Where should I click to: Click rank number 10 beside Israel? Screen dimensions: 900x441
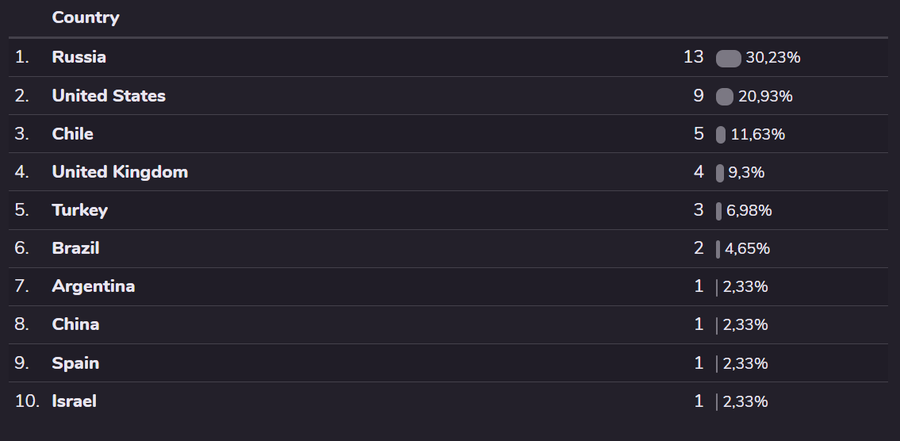(26, 401)
